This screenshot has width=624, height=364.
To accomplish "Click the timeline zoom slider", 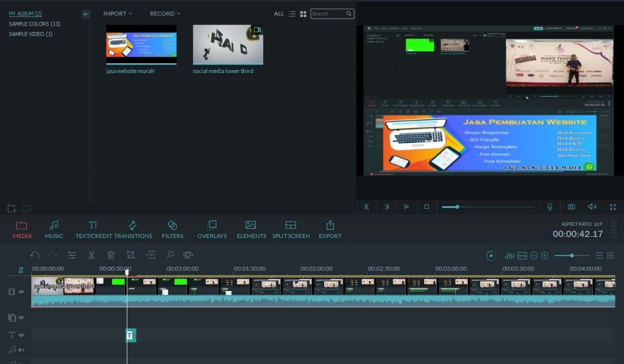I will tap(572, 256).
